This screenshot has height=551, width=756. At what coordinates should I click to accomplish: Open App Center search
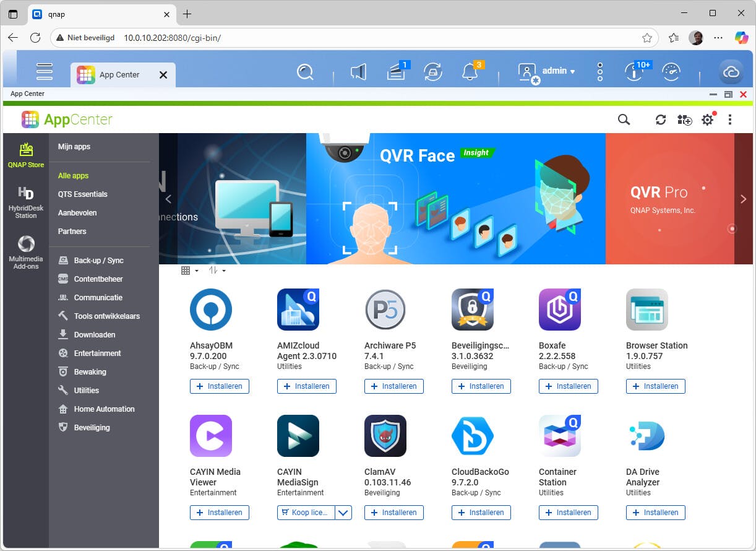point(624,119)
